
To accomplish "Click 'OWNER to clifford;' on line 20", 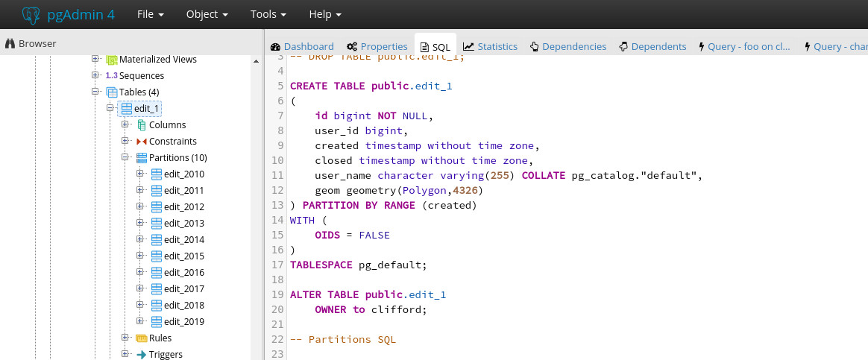I will click(371, 309).
